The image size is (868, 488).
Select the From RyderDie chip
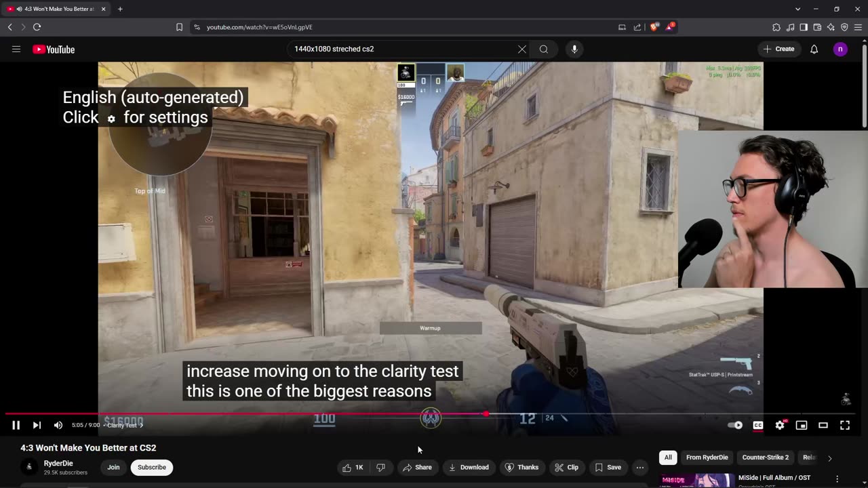(707, 457)
